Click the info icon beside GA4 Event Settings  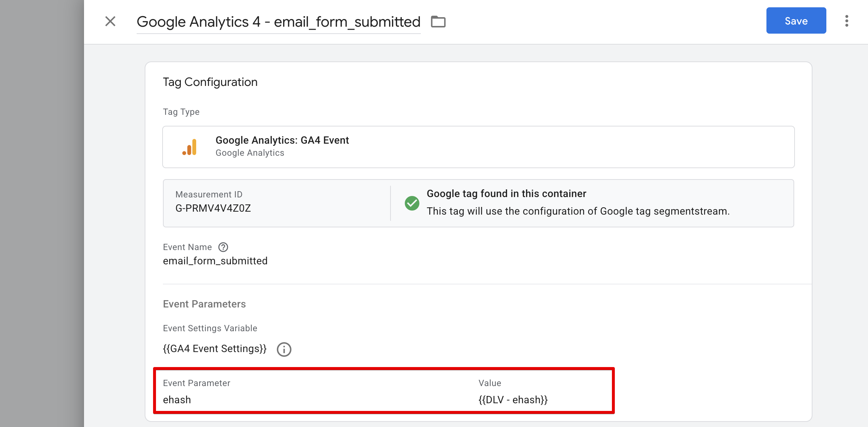pyautogui.click(x=284, y=349)
